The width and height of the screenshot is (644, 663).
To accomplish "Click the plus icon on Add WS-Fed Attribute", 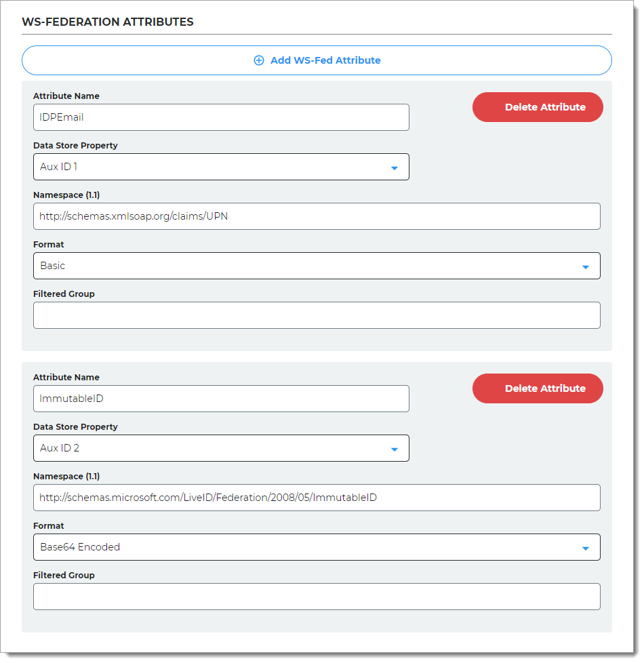I will click(259, 60).
